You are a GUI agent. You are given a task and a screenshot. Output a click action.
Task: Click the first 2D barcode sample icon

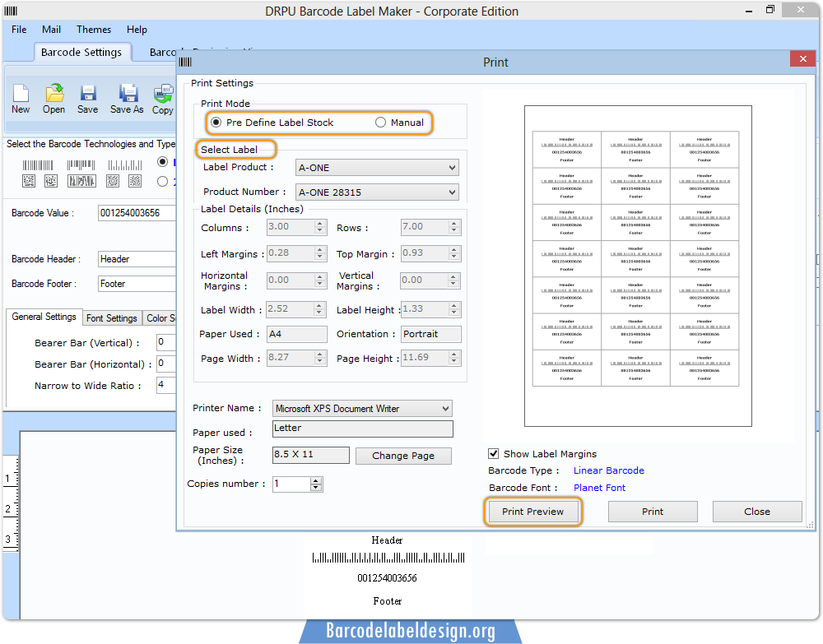click(x=29, y=182)
